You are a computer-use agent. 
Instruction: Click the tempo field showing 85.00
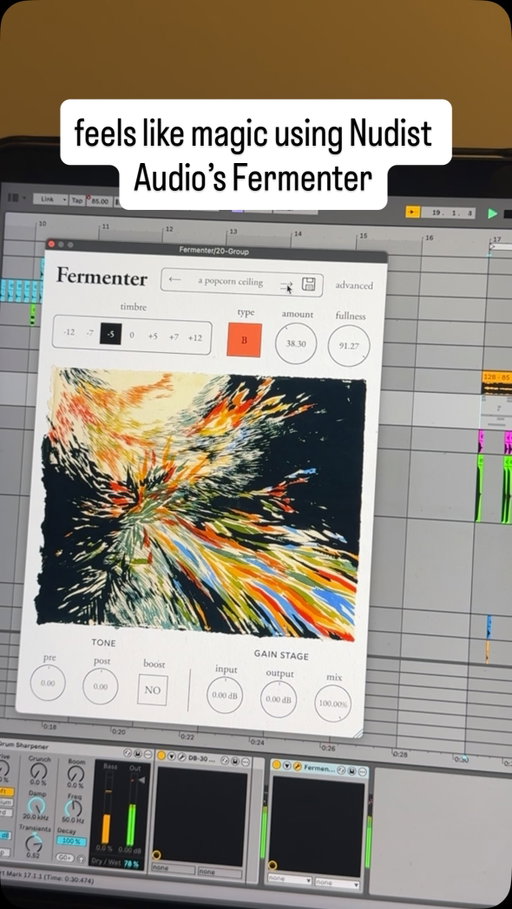[x=100, y=201]
